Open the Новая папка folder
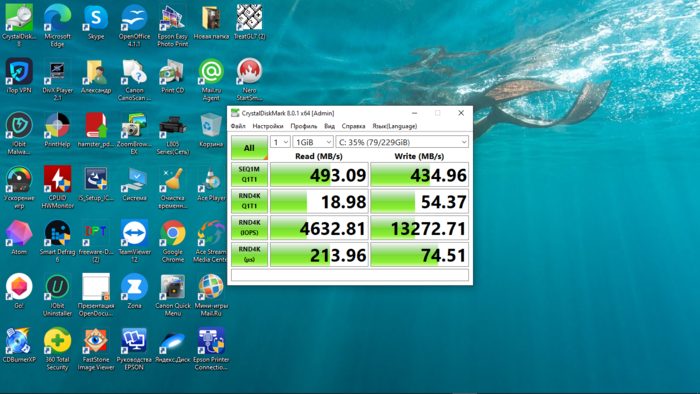 211,22
